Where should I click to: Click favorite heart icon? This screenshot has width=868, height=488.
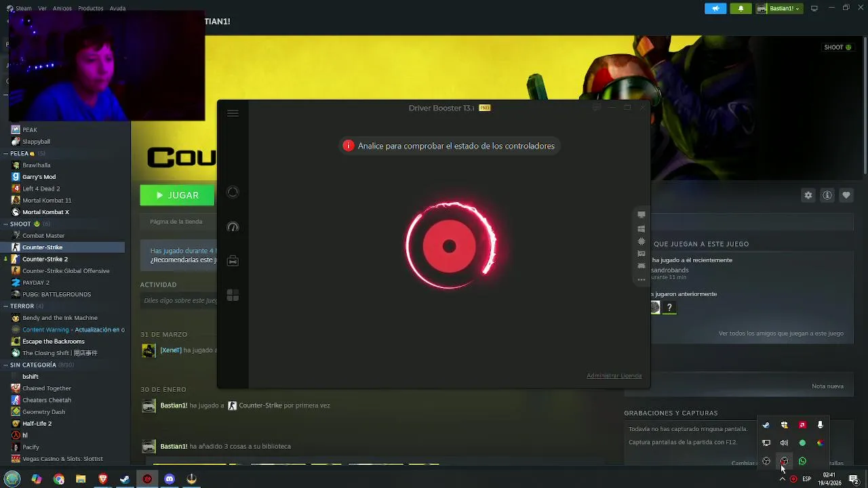[846, 195]
